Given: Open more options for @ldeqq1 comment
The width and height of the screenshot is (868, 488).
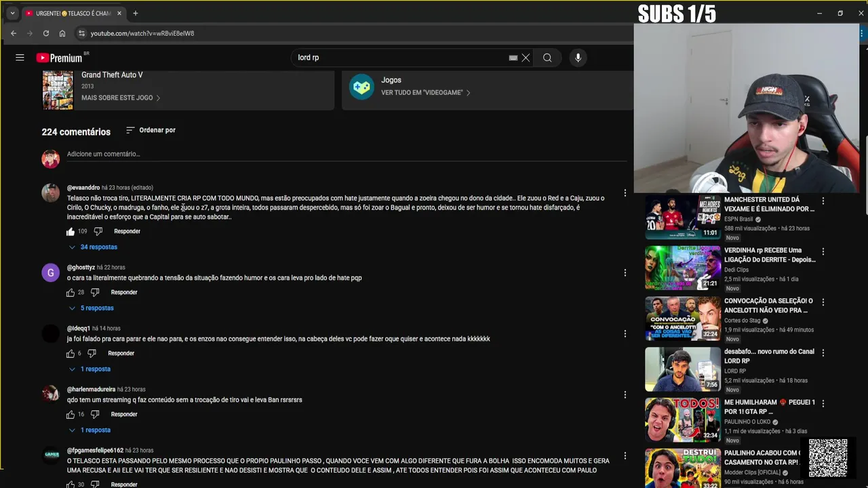Looking at the screenshot, I should point(625,333).
